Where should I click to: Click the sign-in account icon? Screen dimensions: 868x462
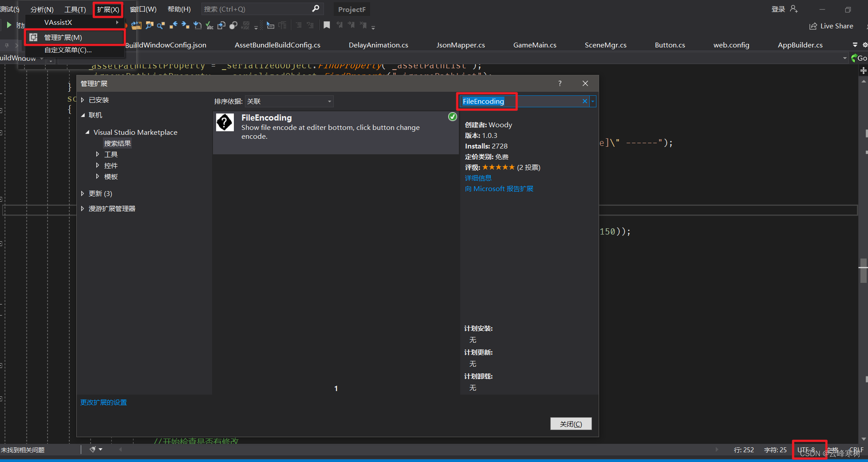794,9
